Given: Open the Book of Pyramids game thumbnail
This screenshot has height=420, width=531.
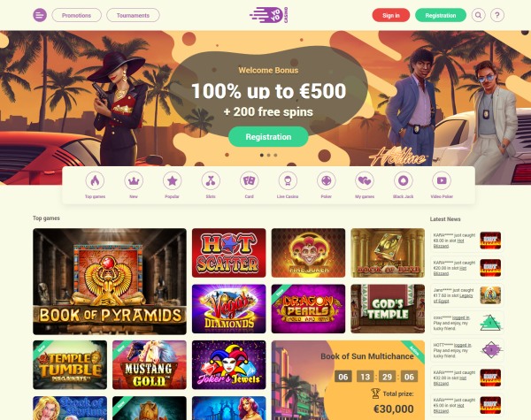Looking at the screenshot, I should coord(110,281).
